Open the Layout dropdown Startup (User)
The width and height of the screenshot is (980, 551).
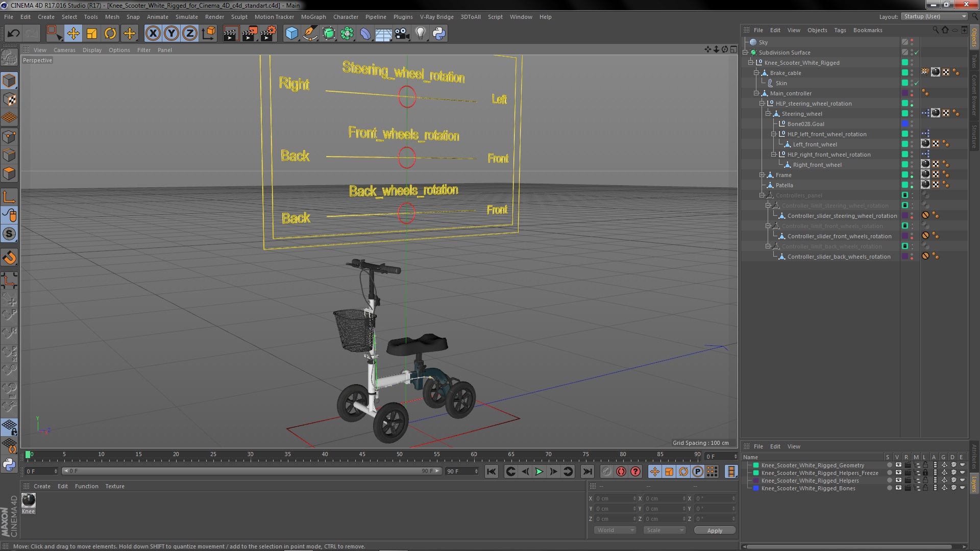click(934, 16)
